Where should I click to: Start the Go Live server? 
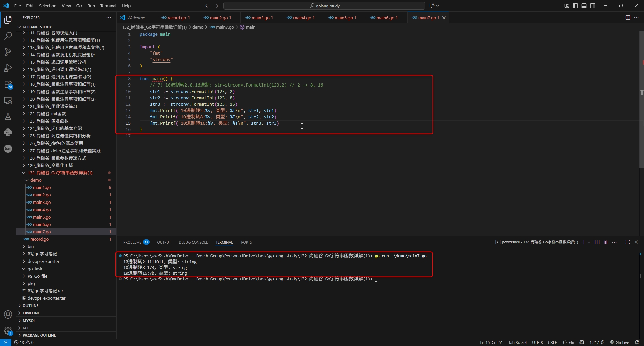(x=620, y=342)
